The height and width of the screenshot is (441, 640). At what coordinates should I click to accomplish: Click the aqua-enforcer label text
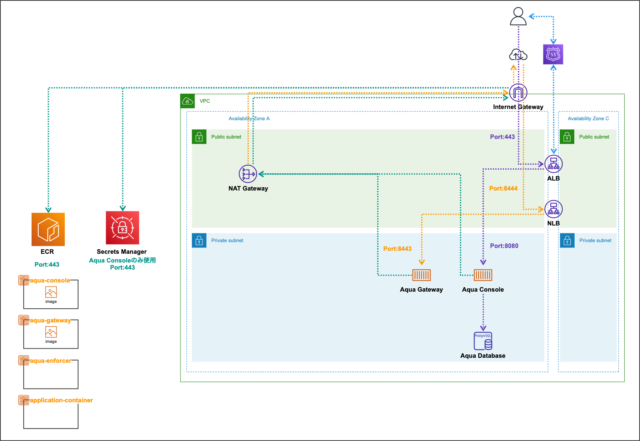(x=50, y=361)
